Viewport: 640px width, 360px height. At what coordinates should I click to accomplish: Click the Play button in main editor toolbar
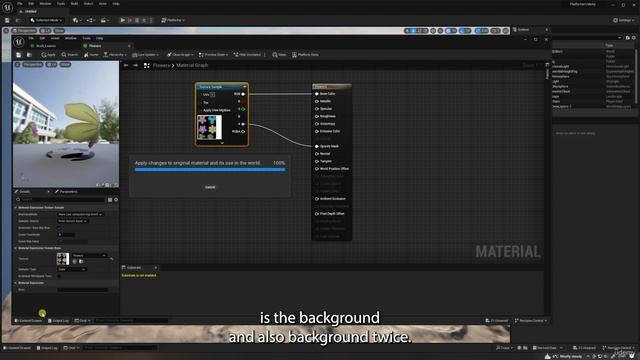[x=122, y=20]
